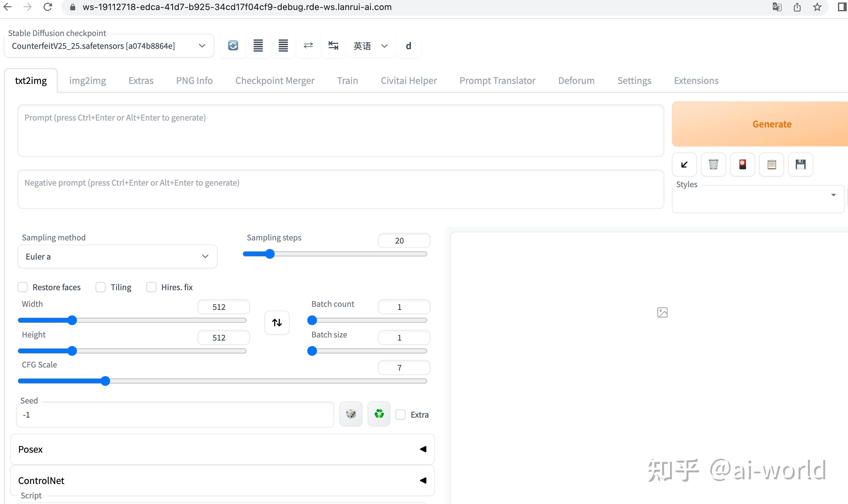This screenshot has width=848, height=504.
Task: Switch to the img2img tab
Action: tap(87, 80)
